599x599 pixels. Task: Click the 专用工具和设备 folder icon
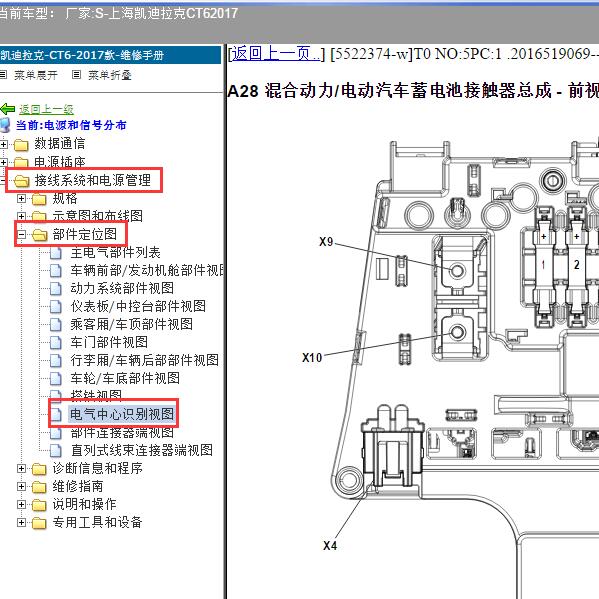tap(39, 523)
